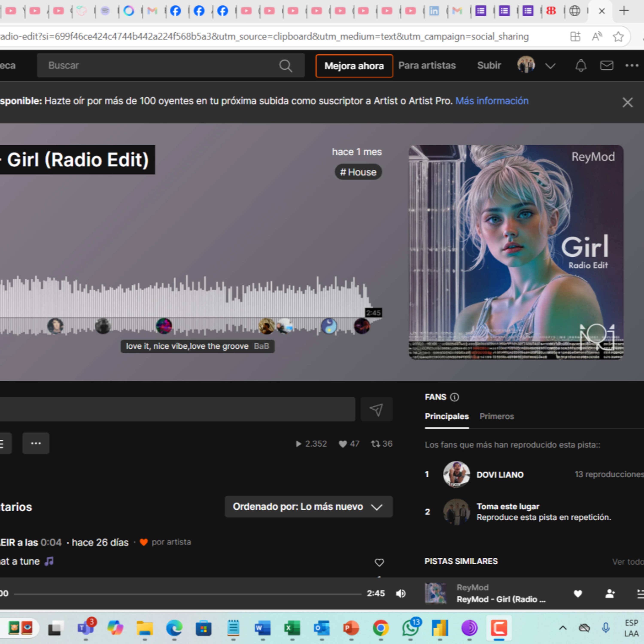Show hidden system tray icons
This screenshot has height=644, width=644.
(563, 628)
